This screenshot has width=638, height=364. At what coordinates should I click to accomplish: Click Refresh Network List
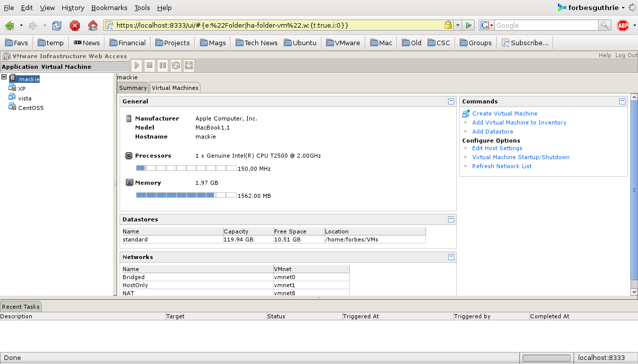[502, 166]
